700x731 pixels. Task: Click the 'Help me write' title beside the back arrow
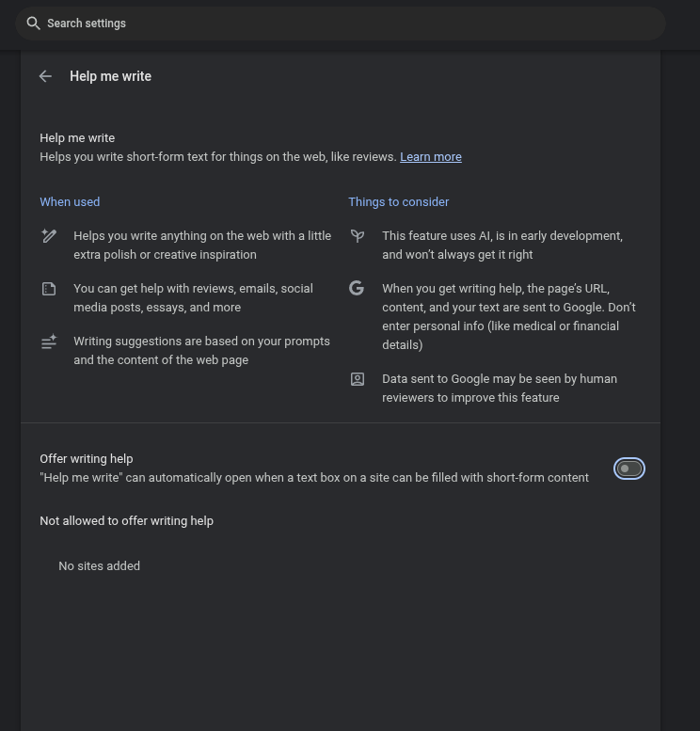tap(110, 76)
